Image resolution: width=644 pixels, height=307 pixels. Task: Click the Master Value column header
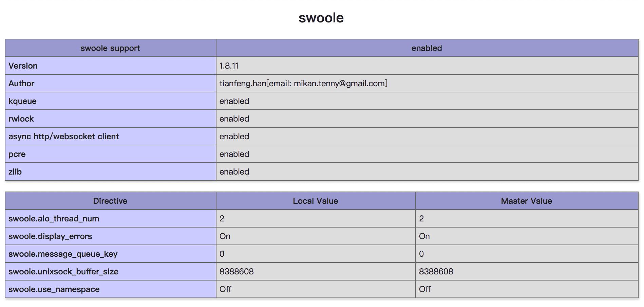pos(526,201)
